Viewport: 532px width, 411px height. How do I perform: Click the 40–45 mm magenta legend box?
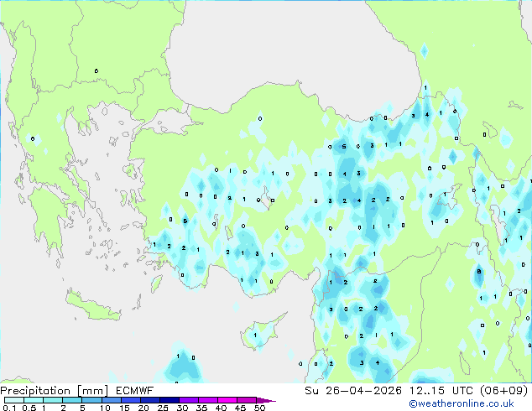pyautogui.click(x=227, y=400)
